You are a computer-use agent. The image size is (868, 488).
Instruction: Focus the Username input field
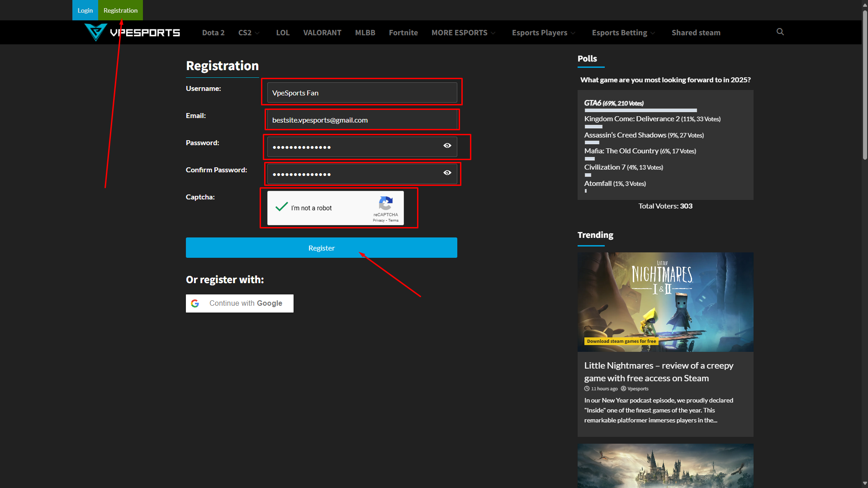(x=362, y=93)
